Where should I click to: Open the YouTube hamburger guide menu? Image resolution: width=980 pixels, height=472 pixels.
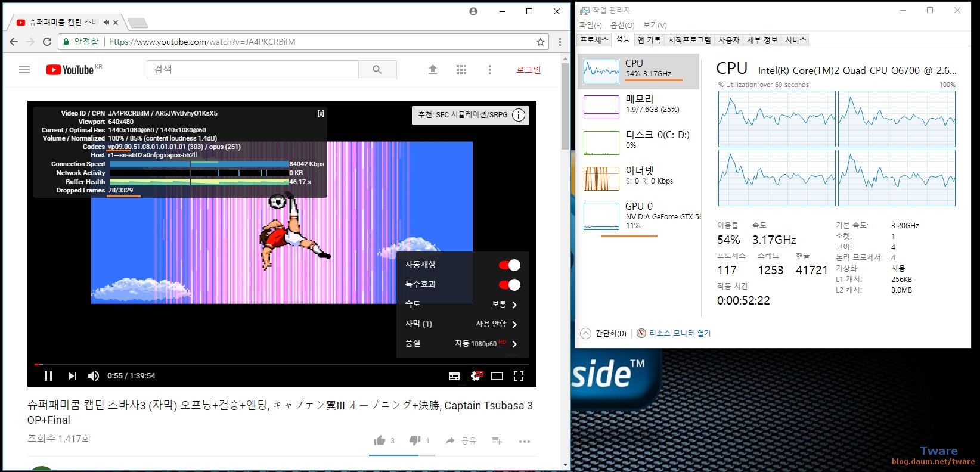coord(24,70)
